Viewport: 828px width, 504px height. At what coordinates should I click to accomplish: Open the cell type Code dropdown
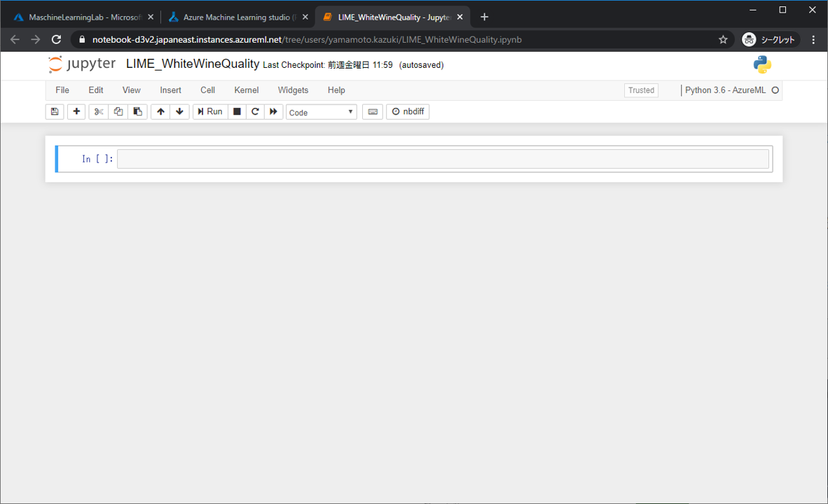321,112
